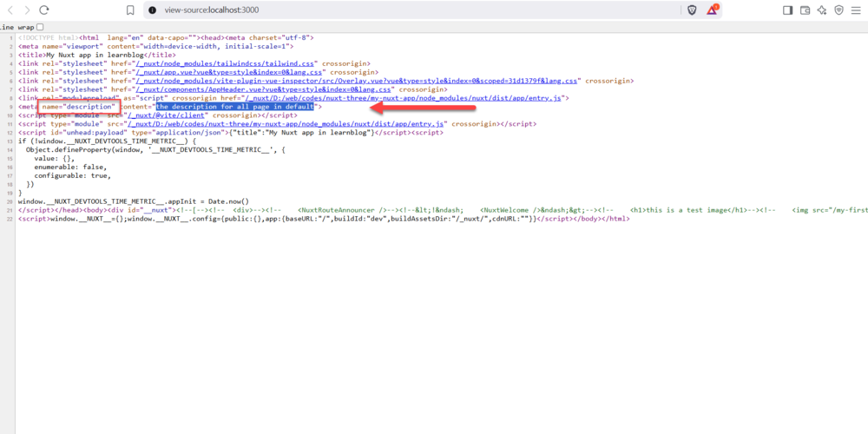Screen dimensions: 868x434
Task: Click the title text "My Nuxt app in learnblog" on line 3
Action: click(95, 55)
